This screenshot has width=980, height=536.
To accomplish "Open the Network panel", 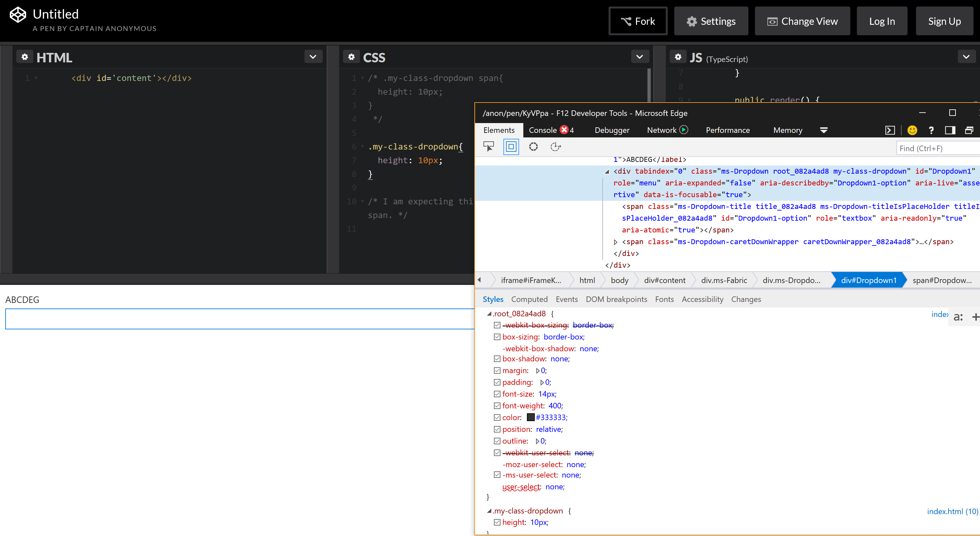I will tap(661, 130).
